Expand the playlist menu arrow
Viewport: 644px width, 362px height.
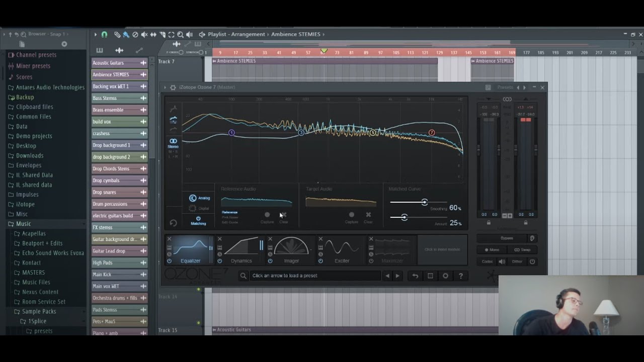point(96,34)
